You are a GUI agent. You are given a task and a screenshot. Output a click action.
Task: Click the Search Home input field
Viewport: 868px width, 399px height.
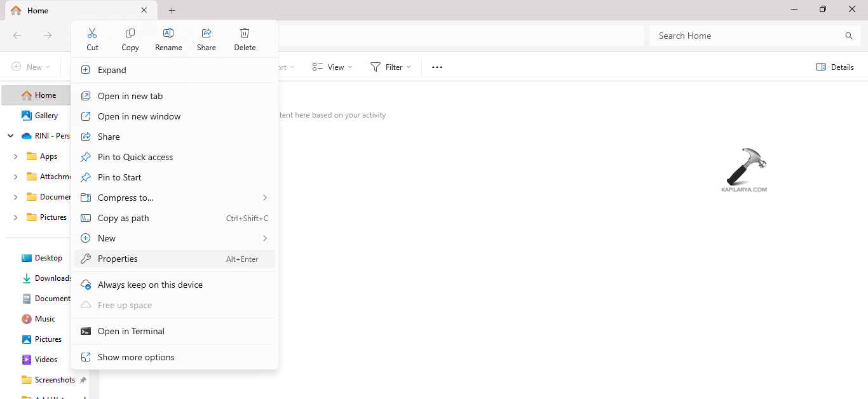(747, 36)
